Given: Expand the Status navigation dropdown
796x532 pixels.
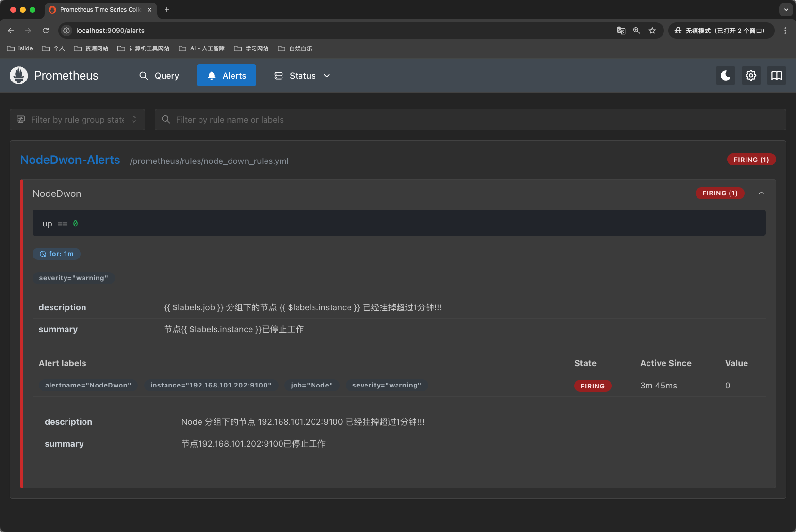Looking at the screenshot, I should pos(326,76).
